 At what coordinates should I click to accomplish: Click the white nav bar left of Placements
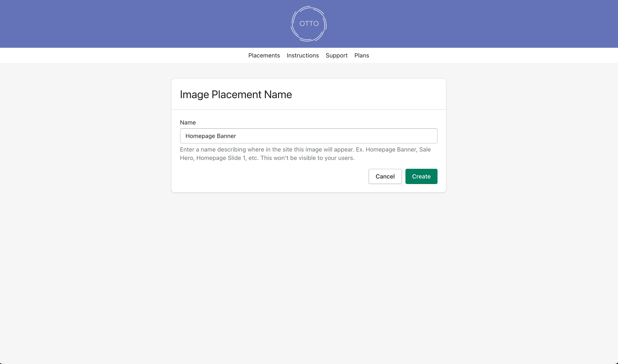pos(123,55)
